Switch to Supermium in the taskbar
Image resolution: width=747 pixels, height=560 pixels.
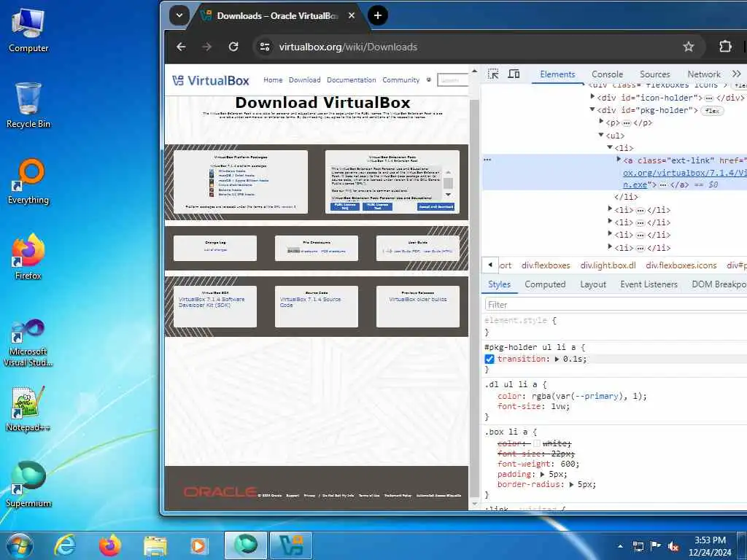(x=246, y=545)
